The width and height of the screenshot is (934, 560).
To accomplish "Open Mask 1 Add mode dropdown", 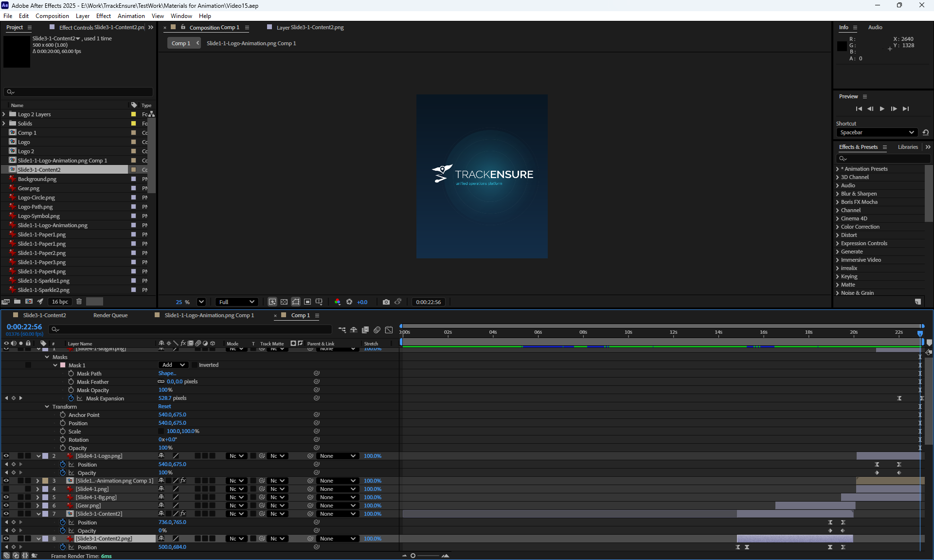I will 173,365.
